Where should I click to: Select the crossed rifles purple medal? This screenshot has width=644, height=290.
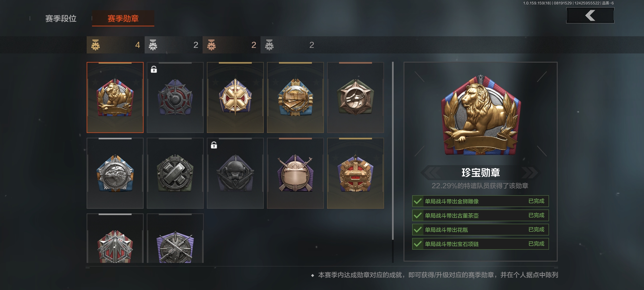[x=175, y=238]
